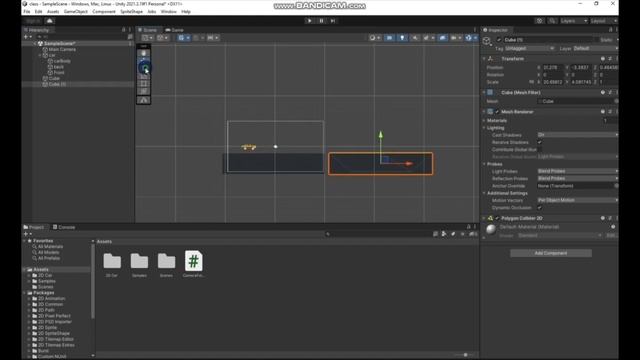Viewport: 640px width, 360px height.
Task: Toggle scene audio mute icon
Action: (x=415, y=38)
